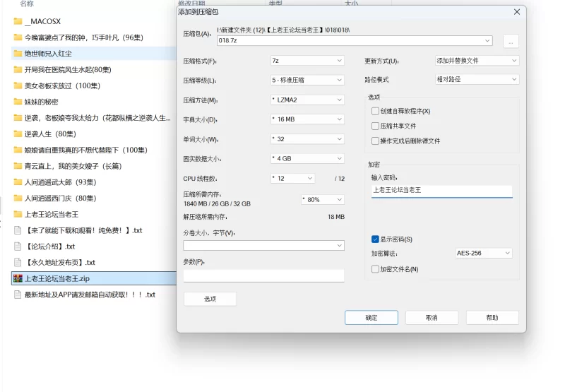Click the 类型 column header
Image resolution: width=565 pixels, height=392 pixels.
click(x=275, y=4)
